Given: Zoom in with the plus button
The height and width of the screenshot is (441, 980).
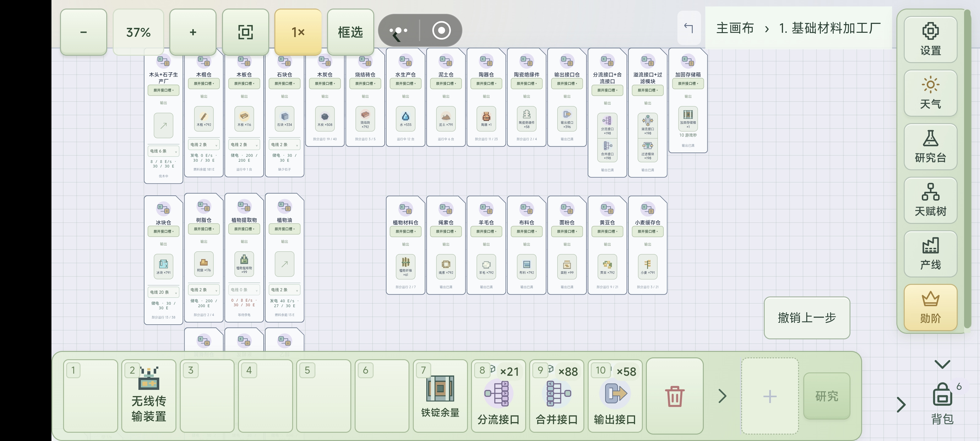Looking at the screenshot, I should click(193, 32).
